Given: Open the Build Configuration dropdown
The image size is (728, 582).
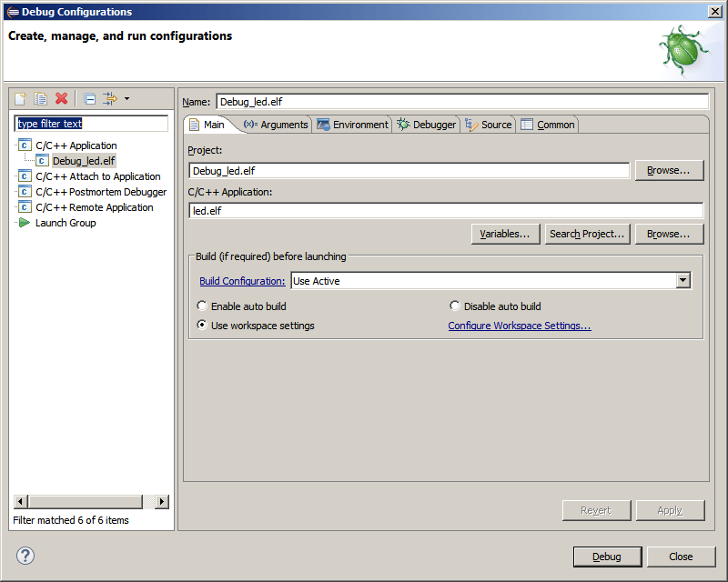Looking at the screenshot, I should click(683, 280).
